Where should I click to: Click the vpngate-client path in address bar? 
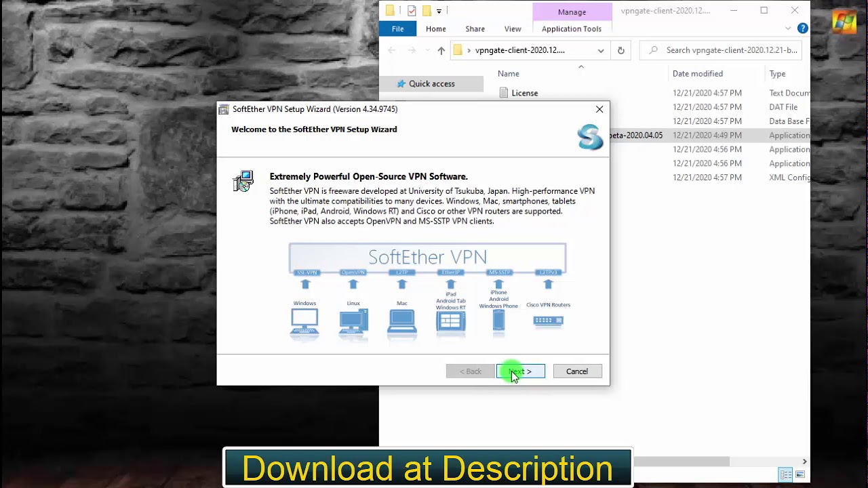(520, 50)
